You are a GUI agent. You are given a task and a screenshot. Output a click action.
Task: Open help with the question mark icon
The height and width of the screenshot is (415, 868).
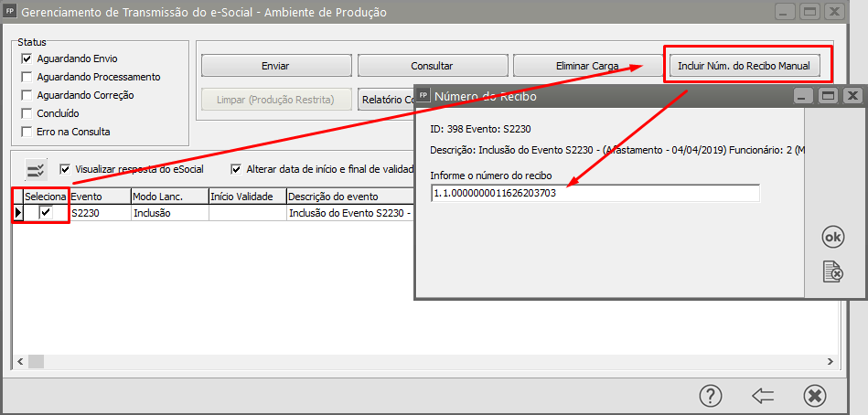[711, 395]
